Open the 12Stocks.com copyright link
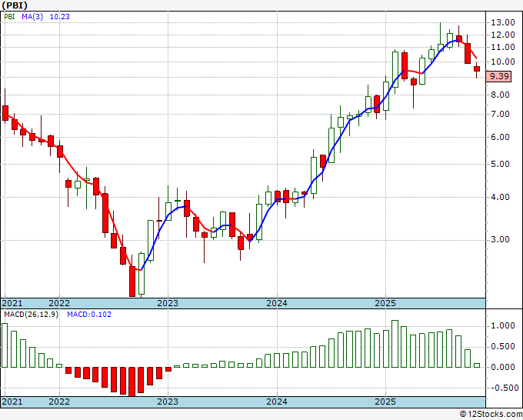The image size is (523, 420). tap(491, 415)
